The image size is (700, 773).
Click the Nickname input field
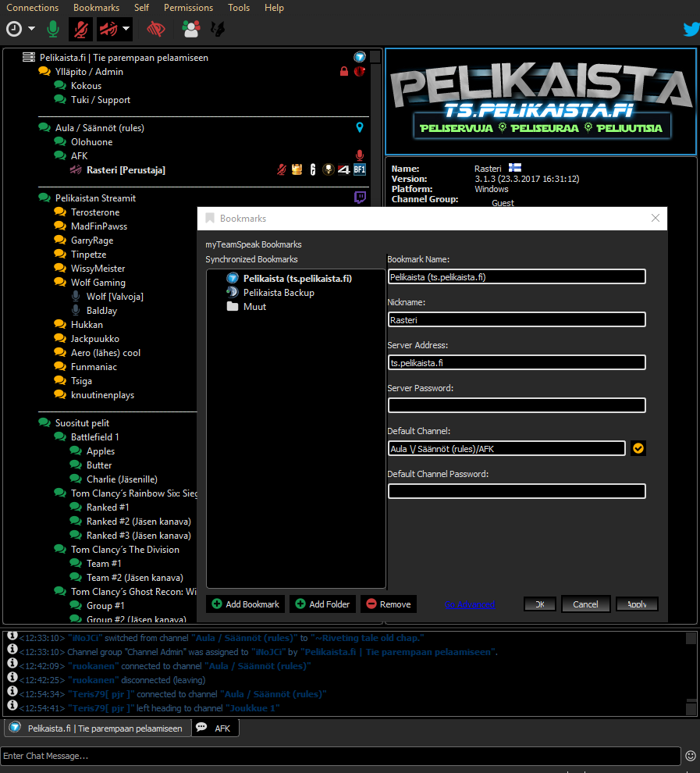point(517,320)
